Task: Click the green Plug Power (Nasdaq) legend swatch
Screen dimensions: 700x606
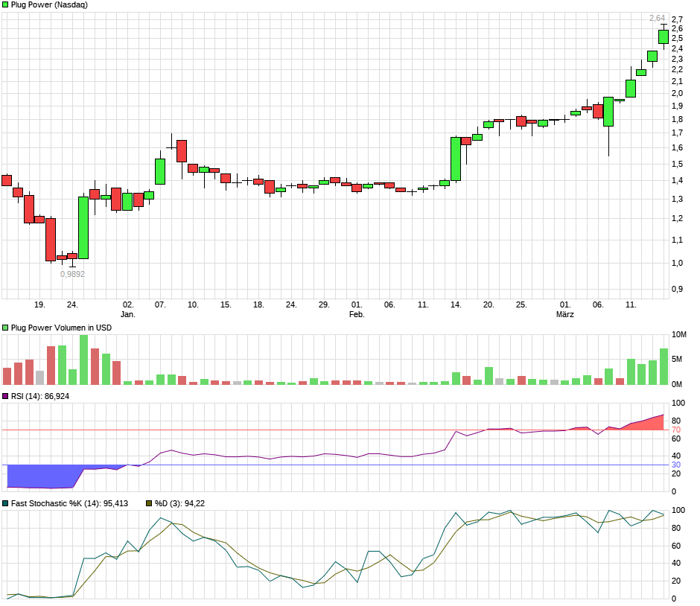Action: 5,5
